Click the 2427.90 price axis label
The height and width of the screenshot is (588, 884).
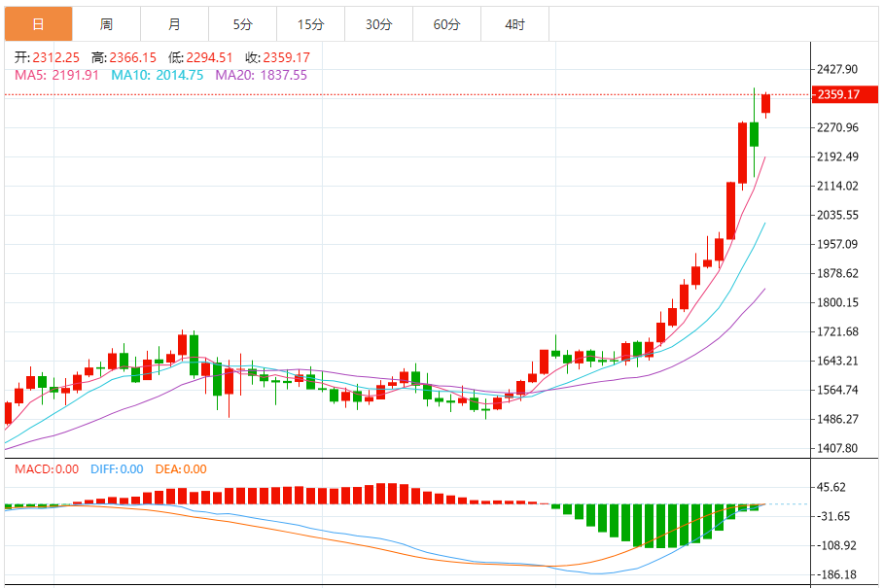pos(837,70)
